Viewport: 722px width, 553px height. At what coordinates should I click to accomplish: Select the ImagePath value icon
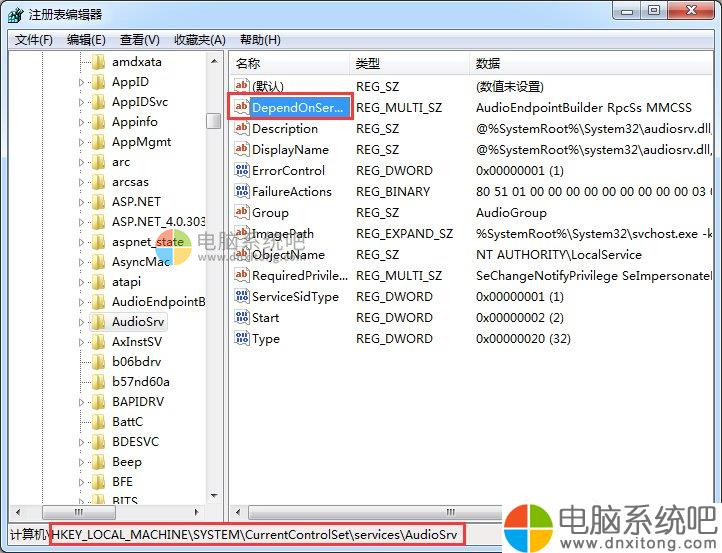[x=241, y=234]
